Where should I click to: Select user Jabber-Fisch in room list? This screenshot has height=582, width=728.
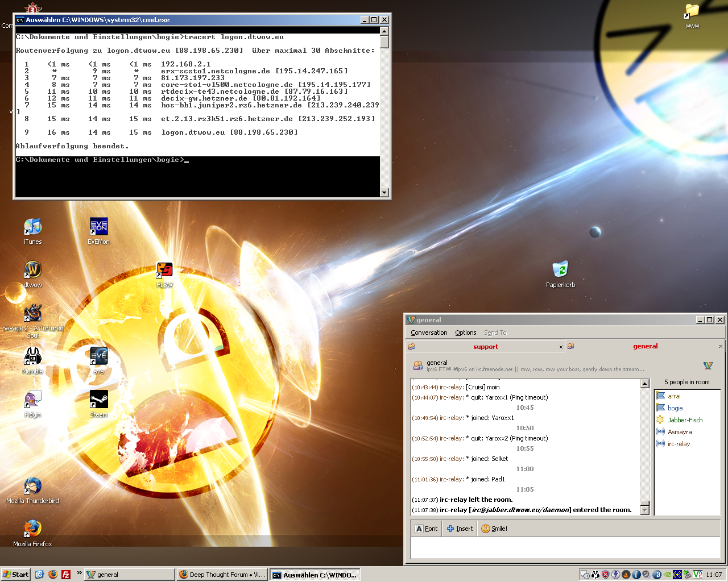pos(685,420)
